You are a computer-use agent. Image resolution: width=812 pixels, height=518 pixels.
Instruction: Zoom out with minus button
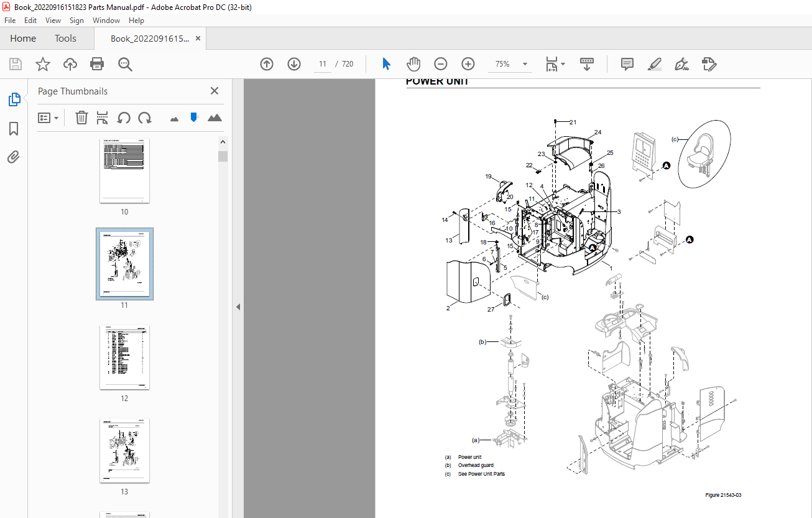tap(441, 64)
